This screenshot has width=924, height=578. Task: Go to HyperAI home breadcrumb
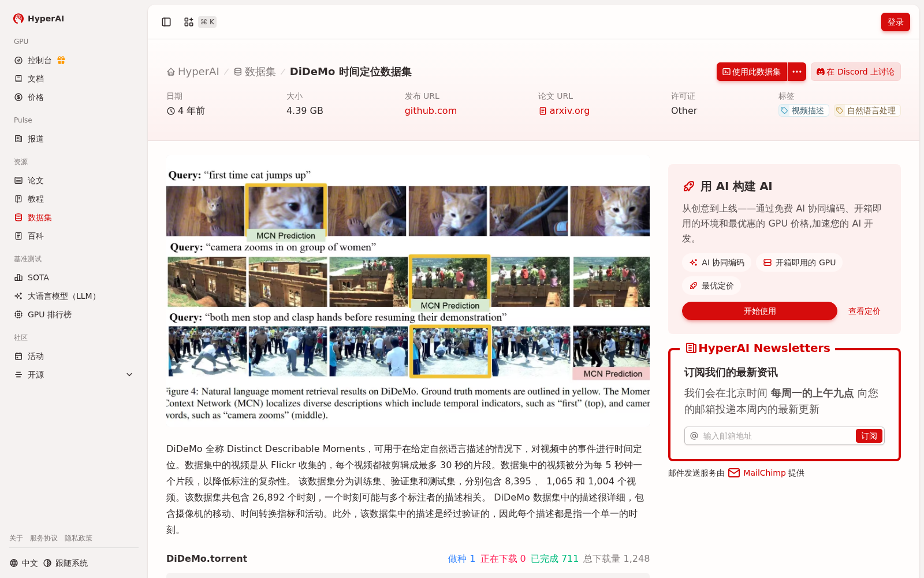pyautogui.click(x=193, y=72)
